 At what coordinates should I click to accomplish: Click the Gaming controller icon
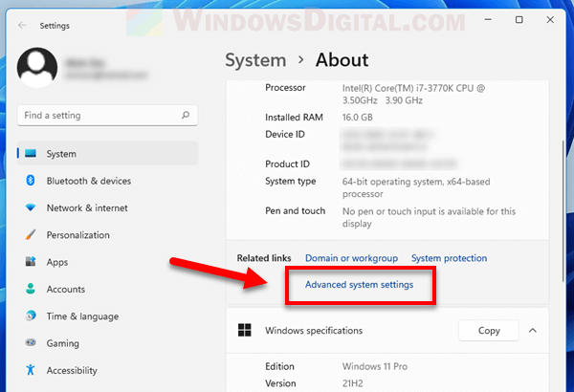(31, 342)
